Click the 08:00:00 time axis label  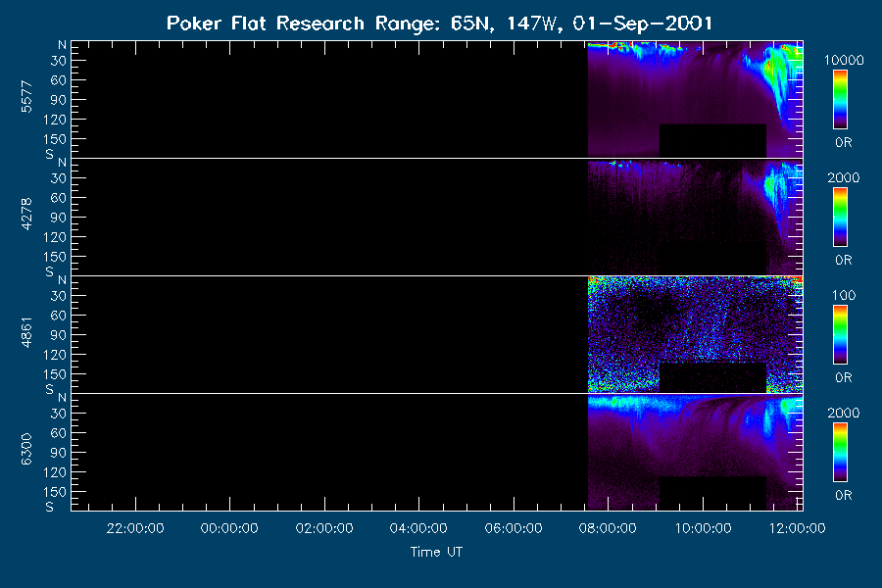pos(608,528)
